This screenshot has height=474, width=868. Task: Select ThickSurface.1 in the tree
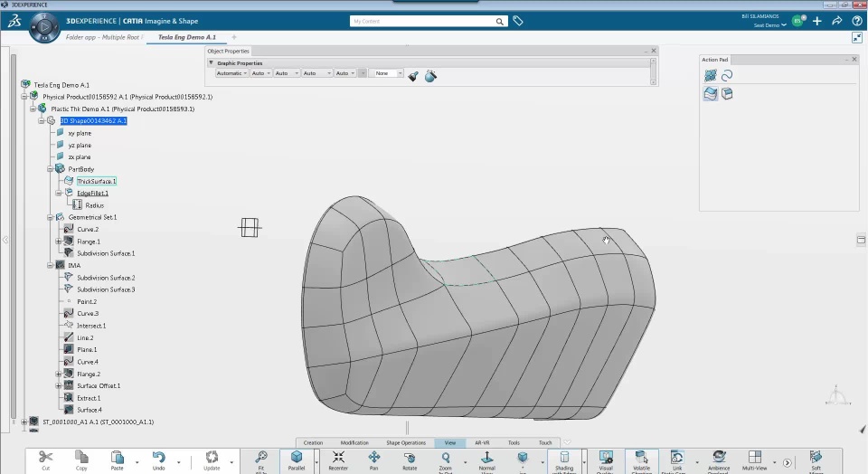pyautogui.click(x=97, y=181)
